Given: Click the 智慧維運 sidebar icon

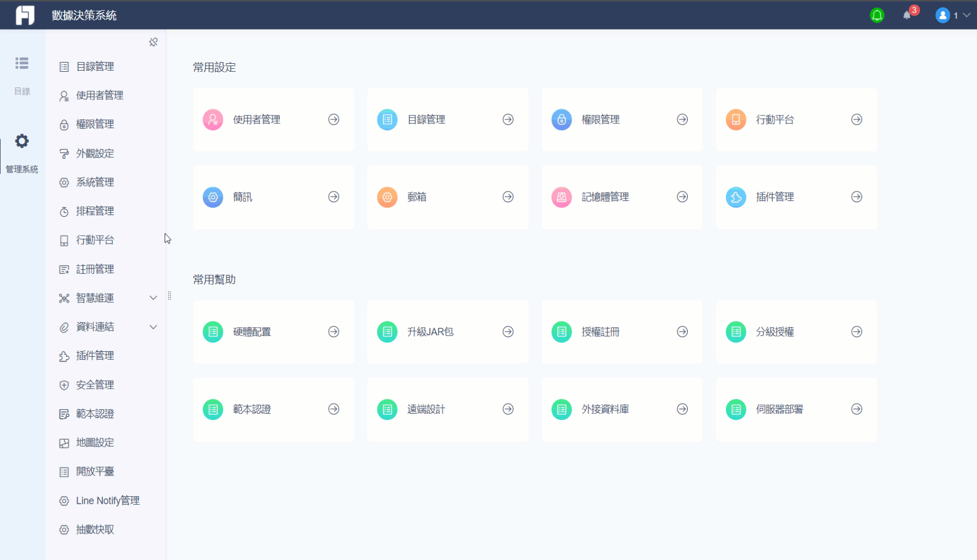Looking at the screenshot, I should 64,298.
